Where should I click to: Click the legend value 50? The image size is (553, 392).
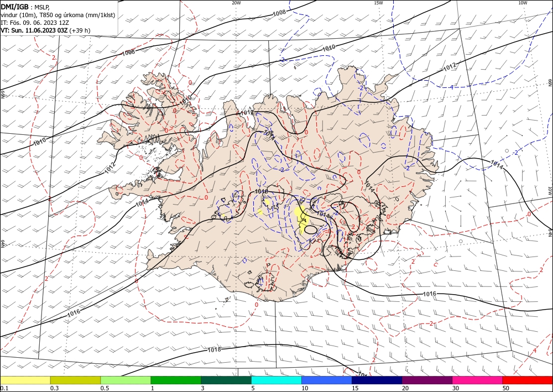tap(505, 388)
